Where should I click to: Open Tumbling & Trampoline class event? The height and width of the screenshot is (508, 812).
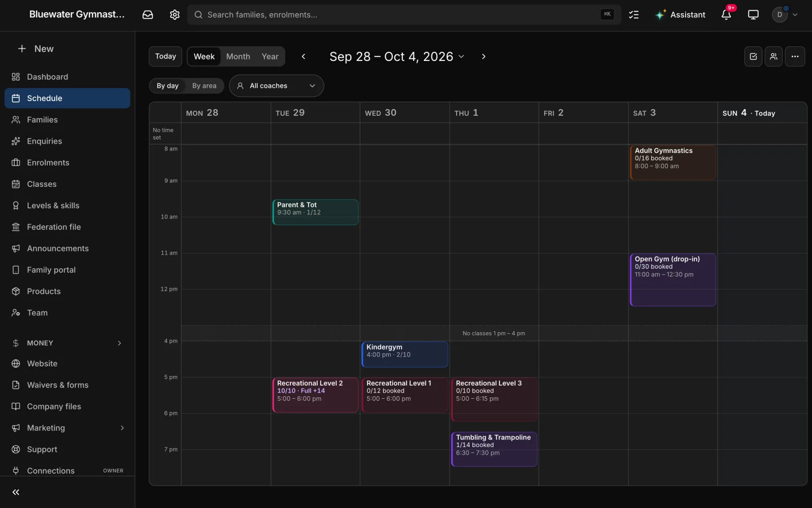click(x=494, y=449)
